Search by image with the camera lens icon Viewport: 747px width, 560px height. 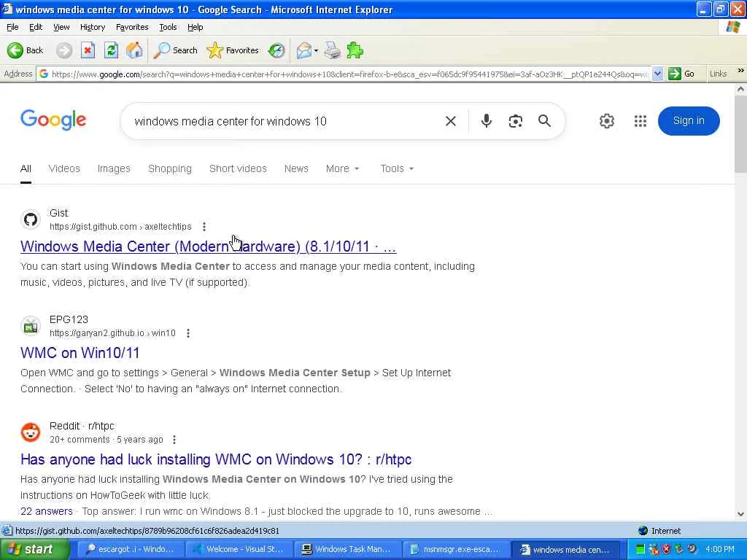pos(515,121)
